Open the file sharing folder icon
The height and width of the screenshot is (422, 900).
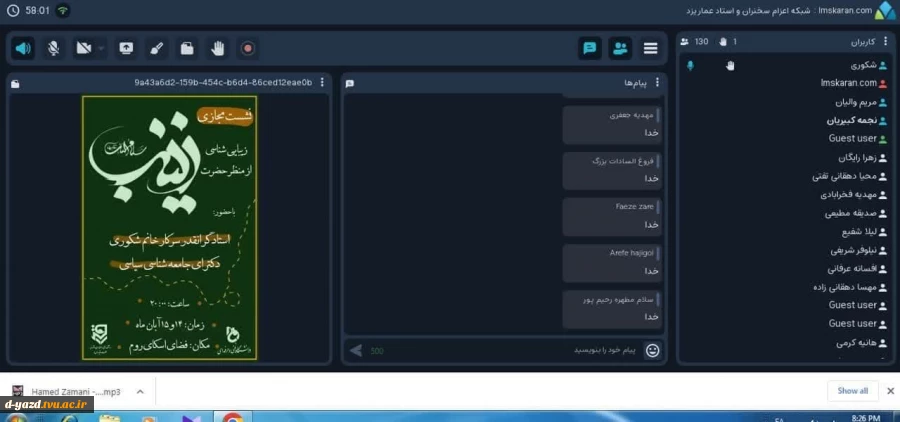[187, 47]
